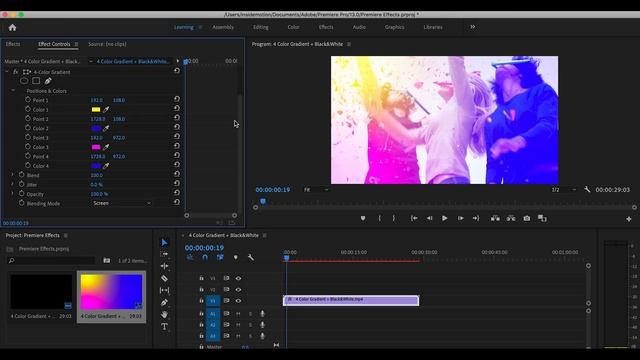
Task: Toggle track output eye for top V3 track
Action: click(x=238, y=278)
